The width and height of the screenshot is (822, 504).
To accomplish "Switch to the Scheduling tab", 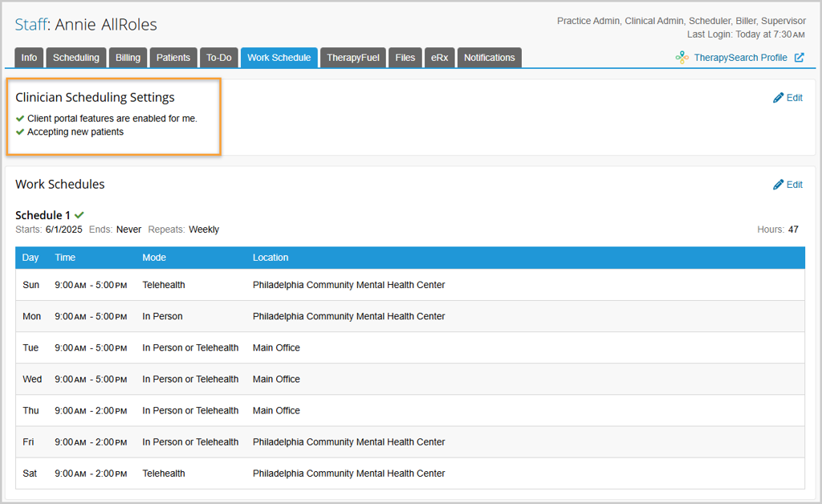I will pos(76,58).
